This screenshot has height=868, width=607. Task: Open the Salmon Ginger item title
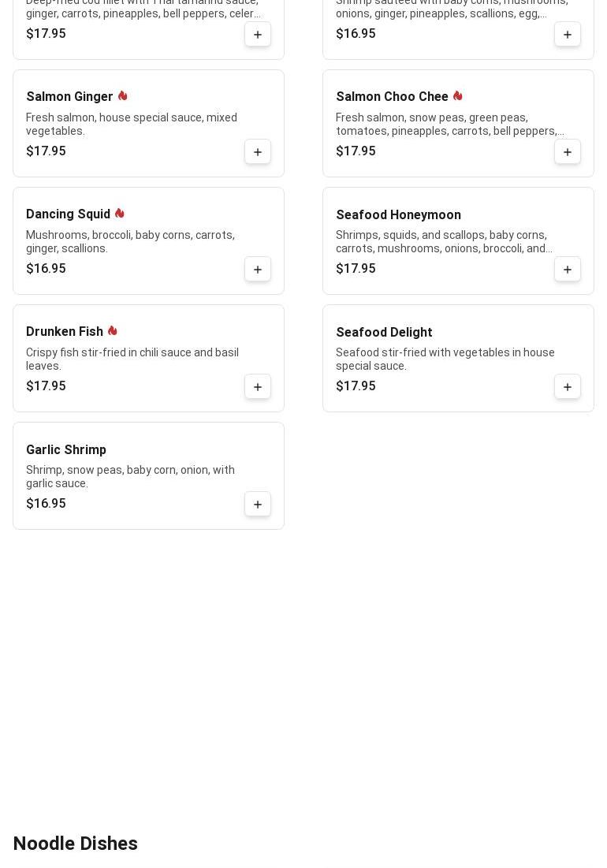pyautogui.click(x=69, y=97)
